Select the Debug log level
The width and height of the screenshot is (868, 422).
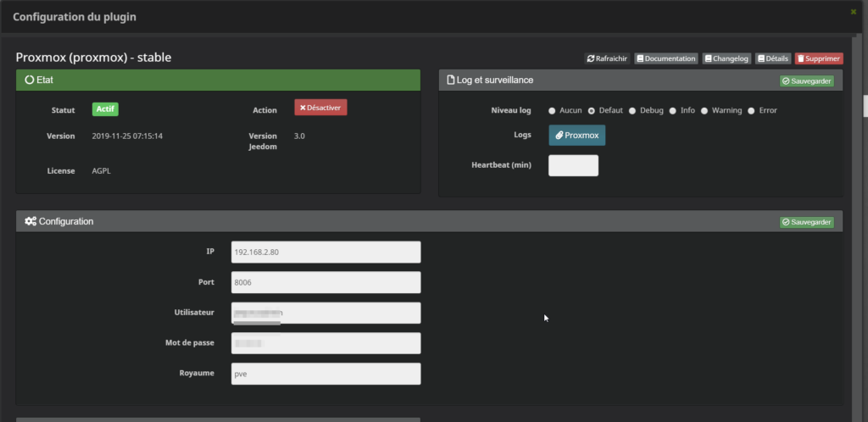click(x=632, y=111)
